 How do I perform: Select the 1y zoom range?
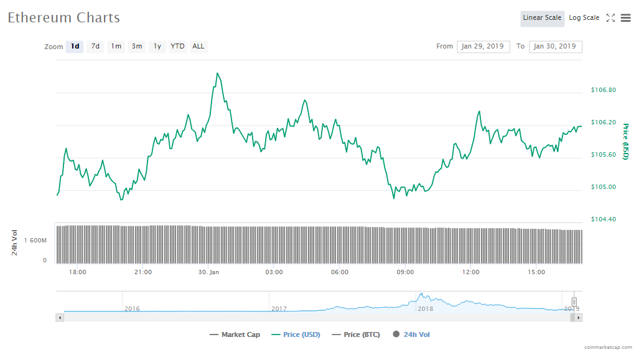coord(157,47)
